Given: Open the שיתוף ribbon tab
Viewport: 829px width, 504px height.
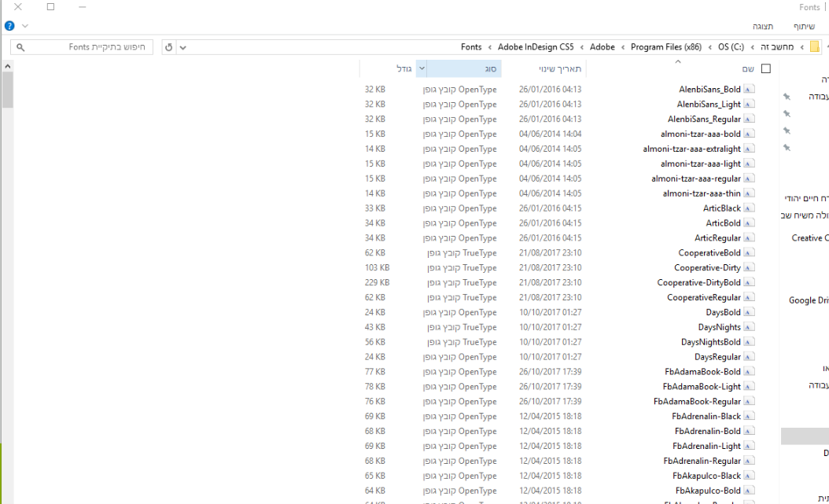Looking at the screenshot, I should coord(804,26).
